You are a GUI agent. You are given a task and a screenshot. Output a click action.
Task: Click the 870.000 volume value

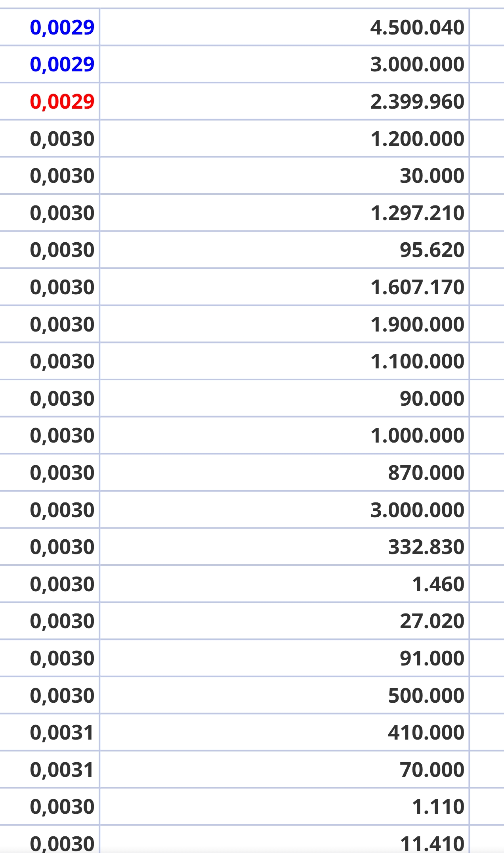[284, 473]
